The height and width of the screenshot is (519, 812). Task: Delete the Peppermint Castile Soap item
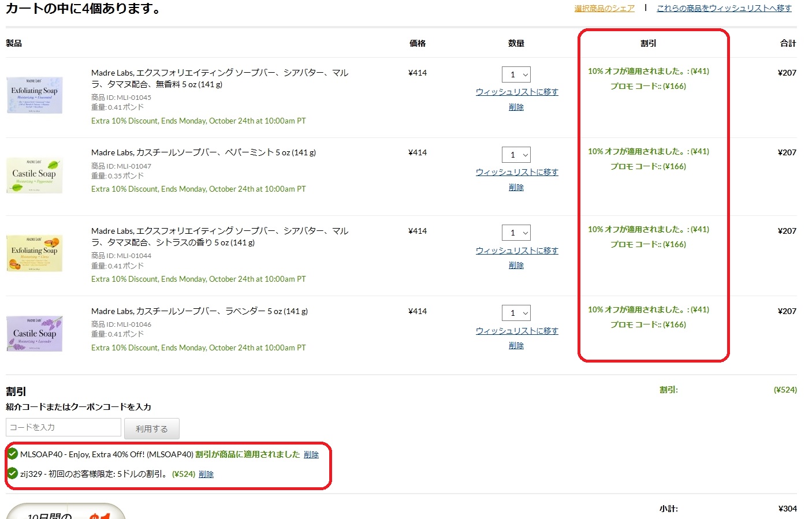[516, 188]
